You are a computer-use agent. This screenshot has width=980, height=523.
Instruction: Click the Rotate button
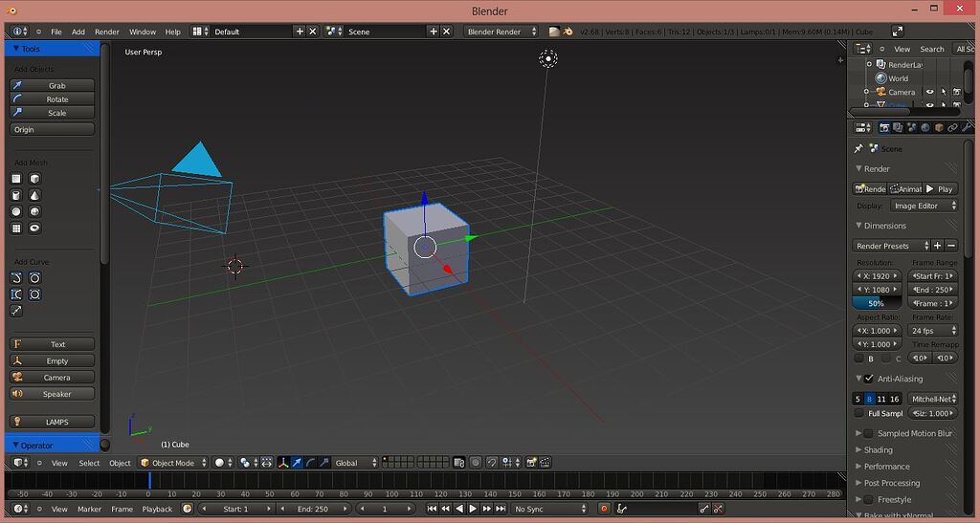tap(53, 99)
